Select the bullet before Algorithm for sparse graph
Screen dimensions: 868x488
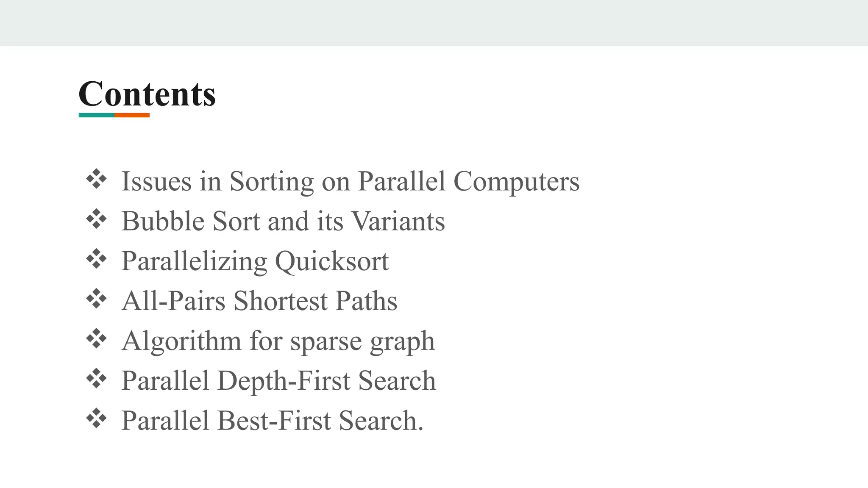[96, 338]
